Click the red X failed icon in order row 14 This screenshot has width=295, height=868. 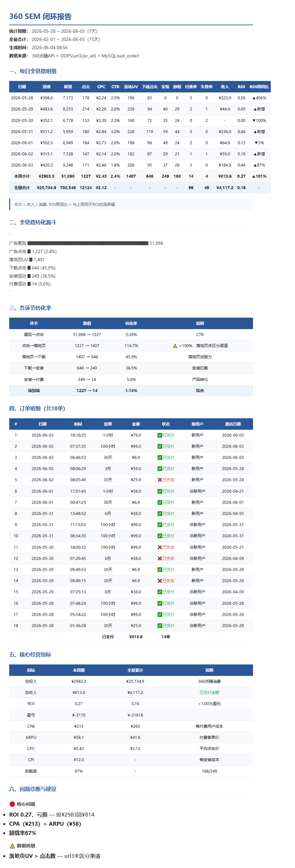coord(160,581)
